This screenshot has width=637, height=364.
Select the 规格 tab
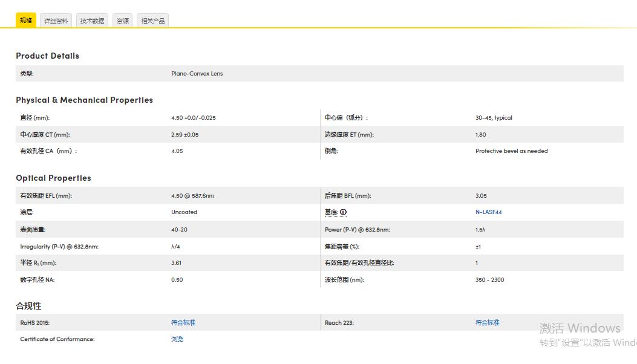pyautogui.click(x=26, y=21)
